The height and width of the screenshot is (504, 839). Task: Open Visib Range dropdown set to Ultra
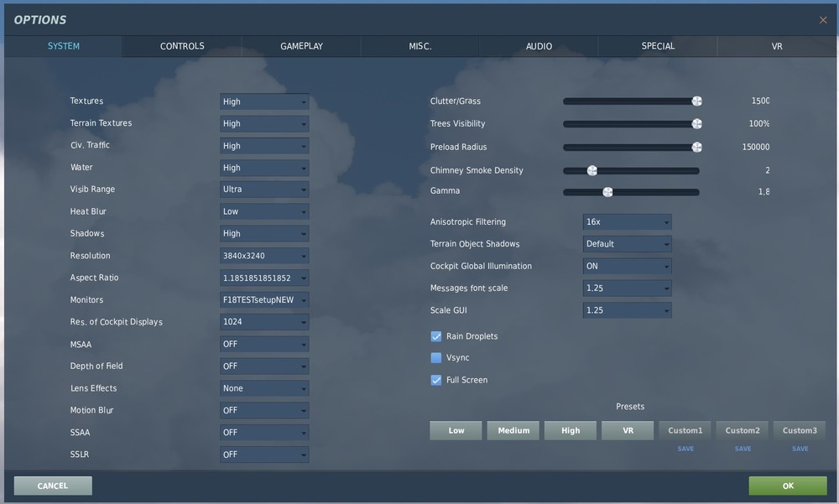pyautogui.click(x=264, y=190)
